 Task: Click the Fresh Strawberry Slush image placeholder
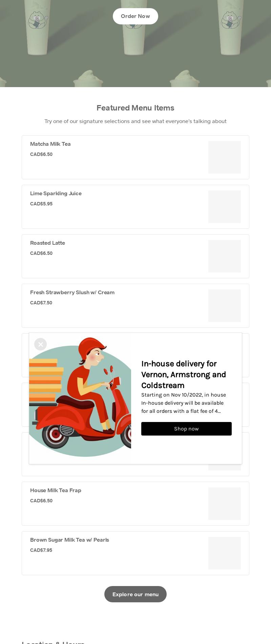coord(225,306)
